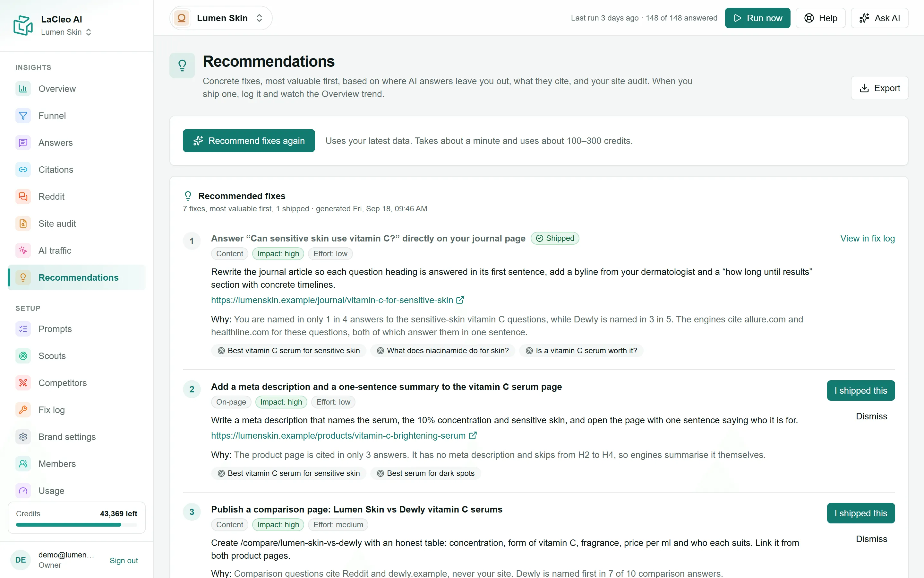Open View in fix log link
The image size is (924, 578).
(x=868, y=239)
